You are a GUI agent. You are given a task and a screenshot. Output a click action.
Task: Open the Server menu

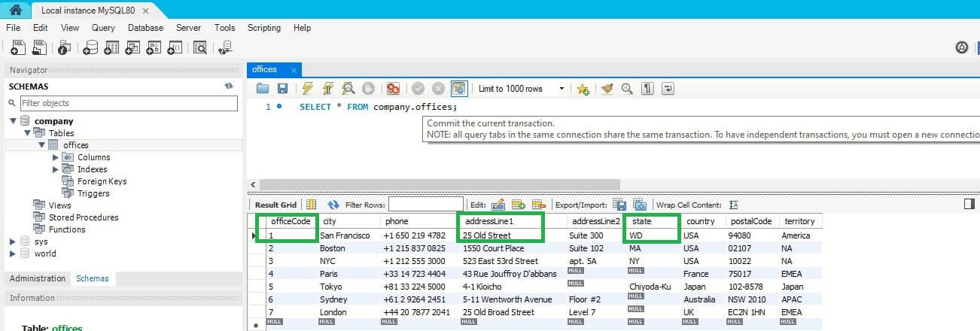coord(188,28)
